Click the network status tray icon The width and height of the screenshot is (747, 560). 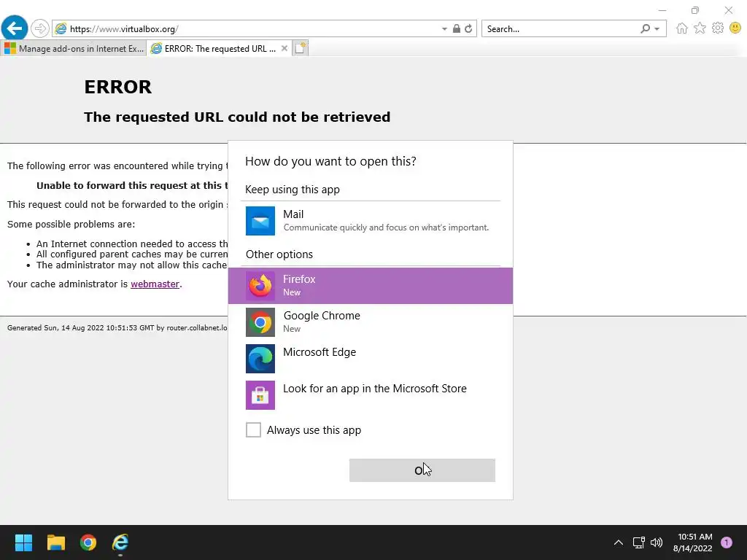[639, 542]
